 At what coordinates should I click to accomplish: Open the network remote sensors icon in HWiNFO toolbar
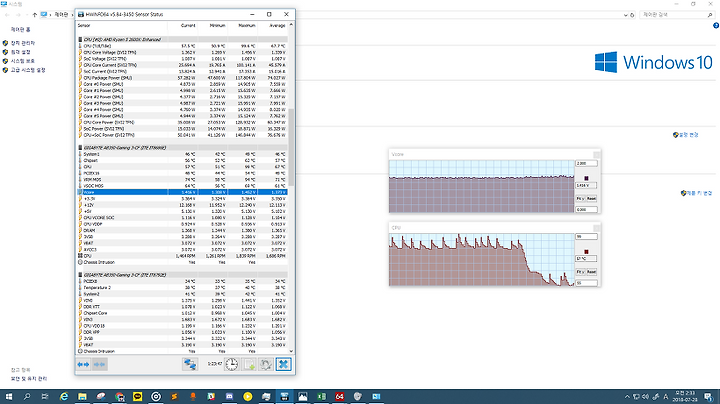(190, 365)
